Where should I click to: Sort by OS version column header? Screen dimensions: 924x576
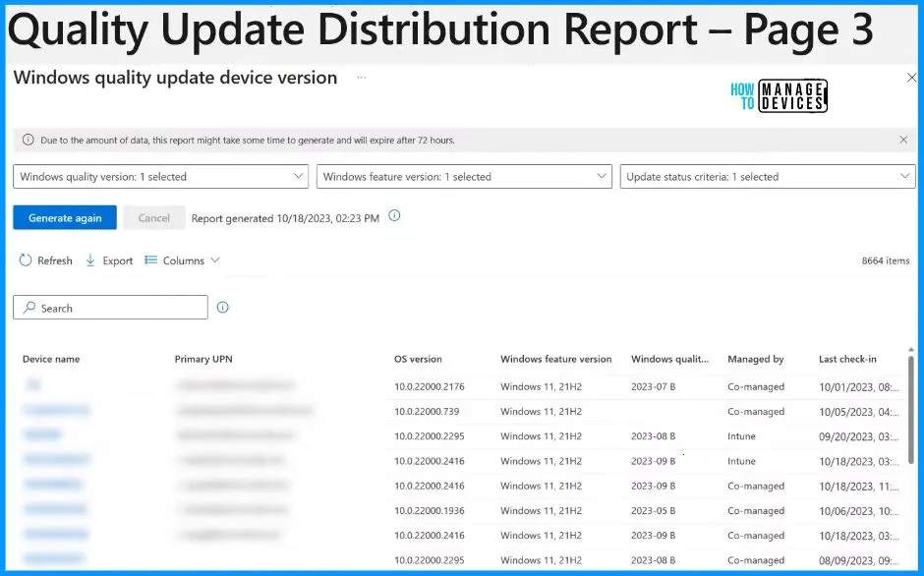[x=418, y=359]
